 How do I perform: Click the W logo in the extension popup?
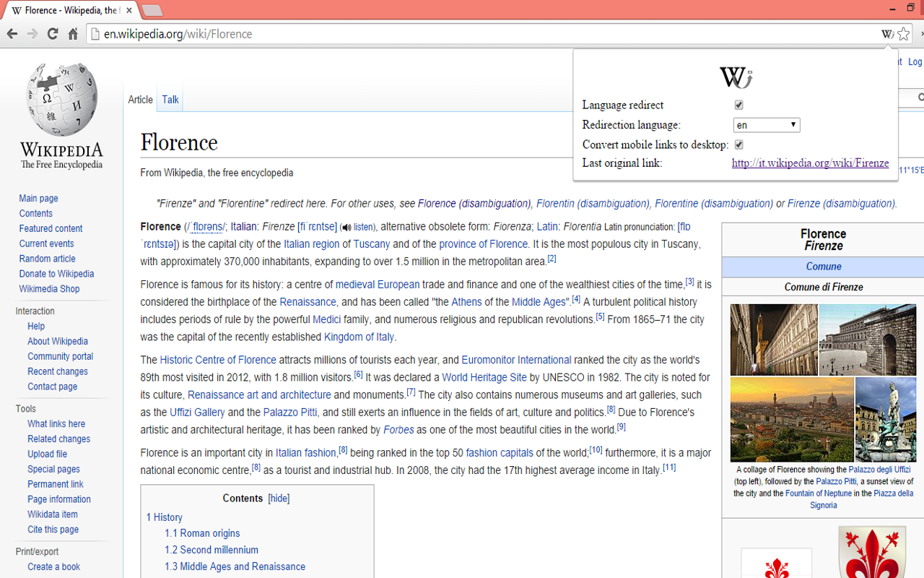[736, 77]
